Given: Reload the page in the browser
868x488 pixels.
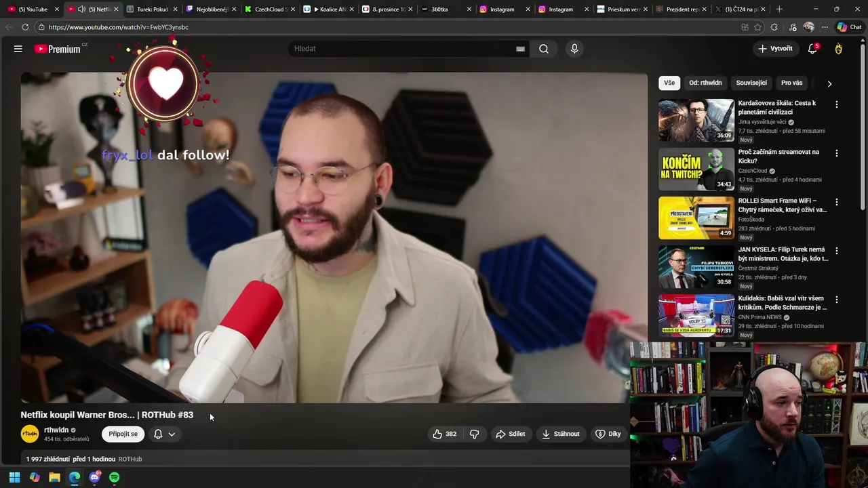Looking at the screenshot, I should [25, 27].
